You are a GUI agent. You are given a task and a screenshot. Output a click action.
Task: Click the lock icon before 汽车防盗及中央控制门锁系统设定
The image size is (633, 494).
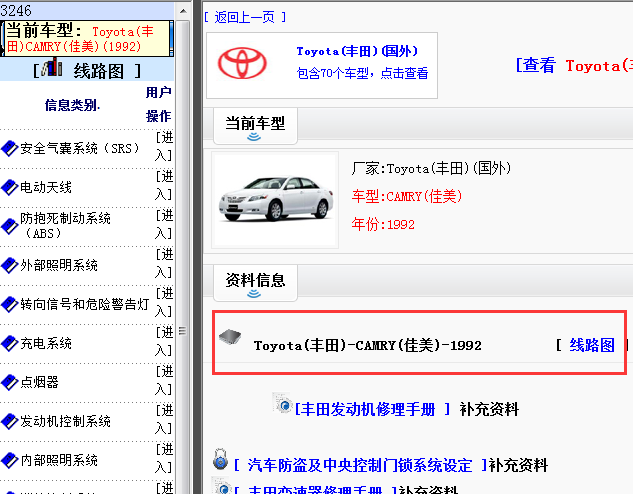point(220,459)
